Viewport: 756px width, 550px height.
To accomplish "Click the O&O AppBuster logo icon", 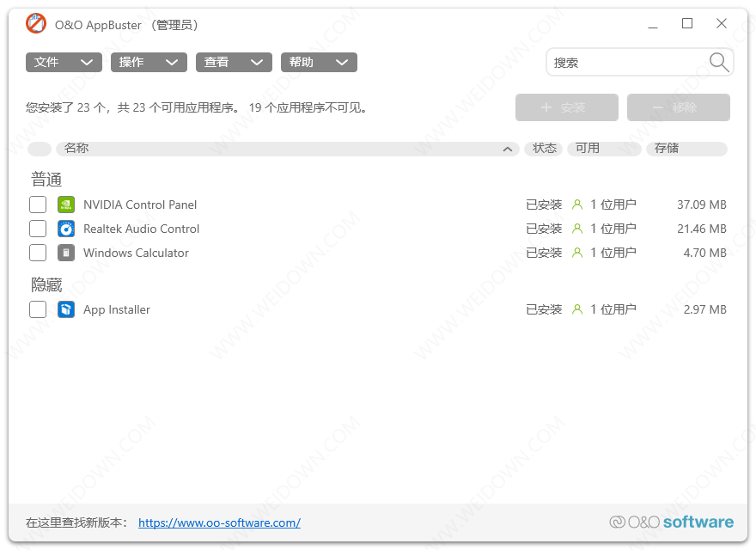I will pyautogui.click(x=36, y=24).
